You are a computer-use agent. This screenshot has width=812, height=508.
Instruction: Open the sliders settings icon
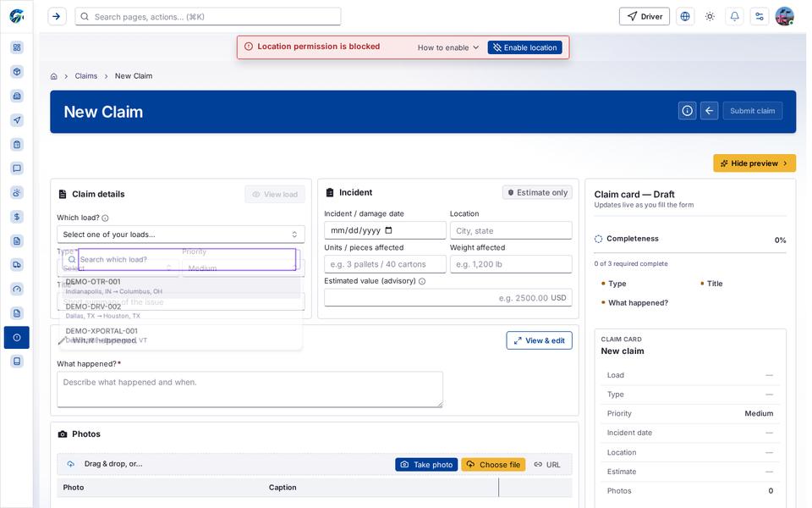760,17
